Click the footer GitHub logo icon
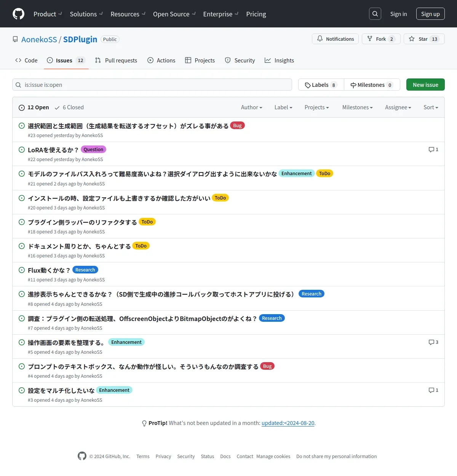Screen dimensions: 457x476 82,456
